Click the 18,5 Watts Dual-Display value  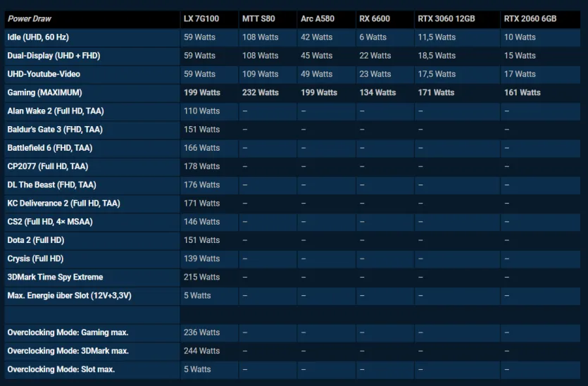pos(437,56)
